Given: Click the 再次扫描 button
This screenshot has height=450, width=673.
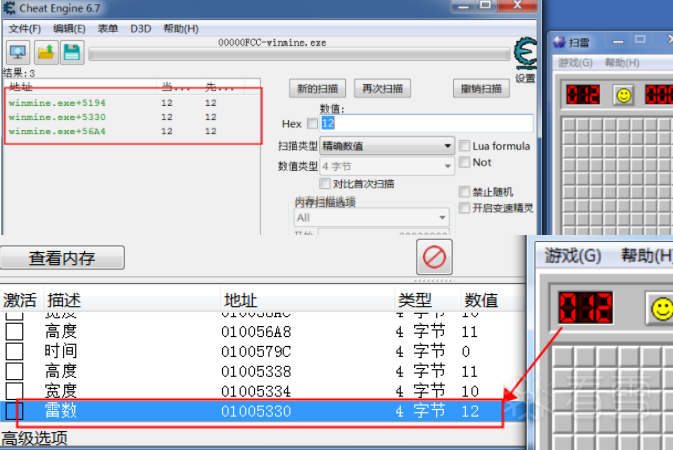Looking at the screenshot, I should [382, 89].
